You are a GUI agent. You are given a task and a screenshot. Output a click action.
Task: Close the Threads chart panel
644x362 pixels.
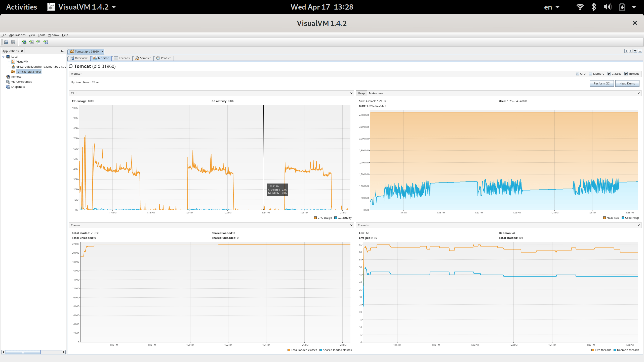point(639,225)
